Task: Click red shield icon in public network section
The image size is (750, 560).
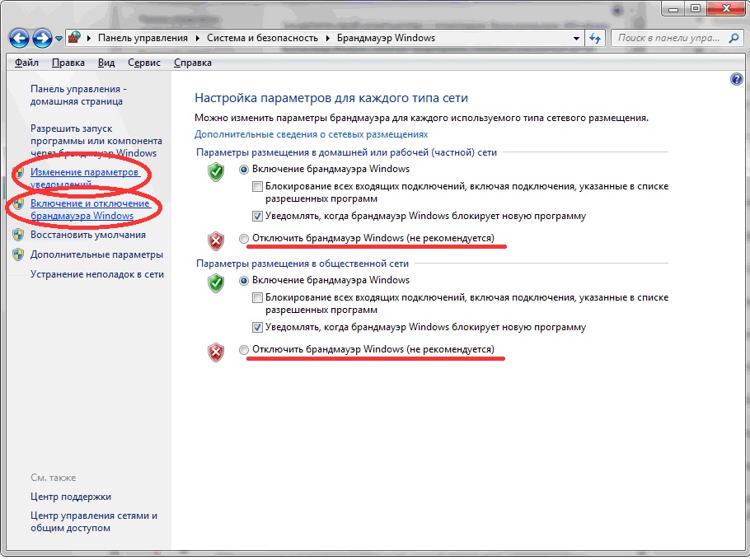Action: 215,352
